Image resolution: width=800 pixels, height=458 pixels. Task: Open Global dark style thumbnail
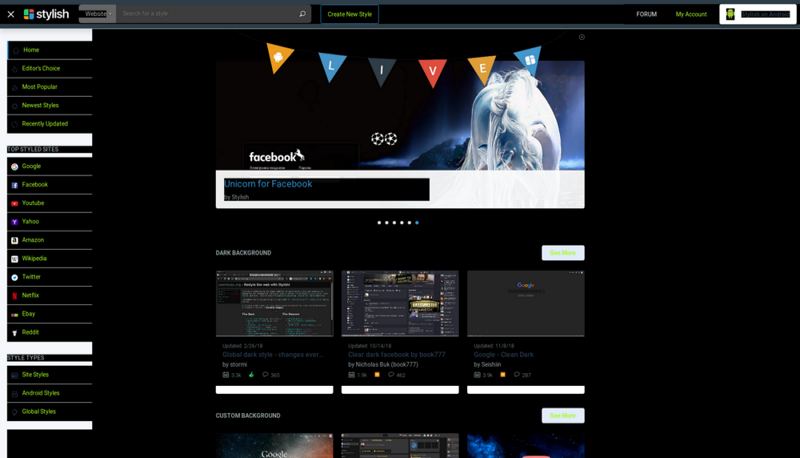(274, 303)
